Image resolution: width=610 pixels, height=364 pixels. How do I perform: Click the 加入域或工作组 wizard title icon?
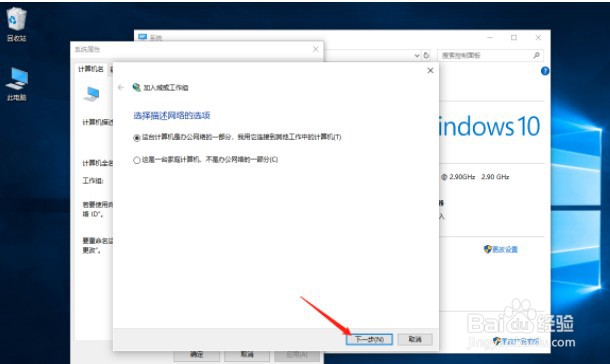pos(136,87)
